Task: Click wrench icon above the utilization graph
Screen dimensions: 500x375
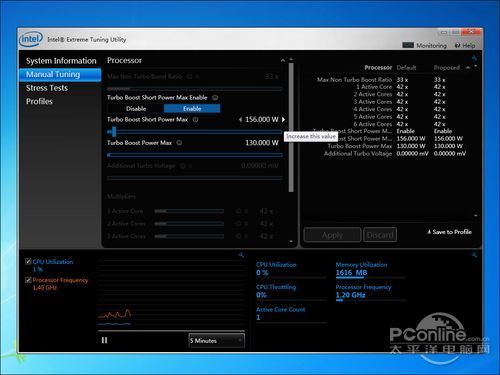Action: pos(241,255)
